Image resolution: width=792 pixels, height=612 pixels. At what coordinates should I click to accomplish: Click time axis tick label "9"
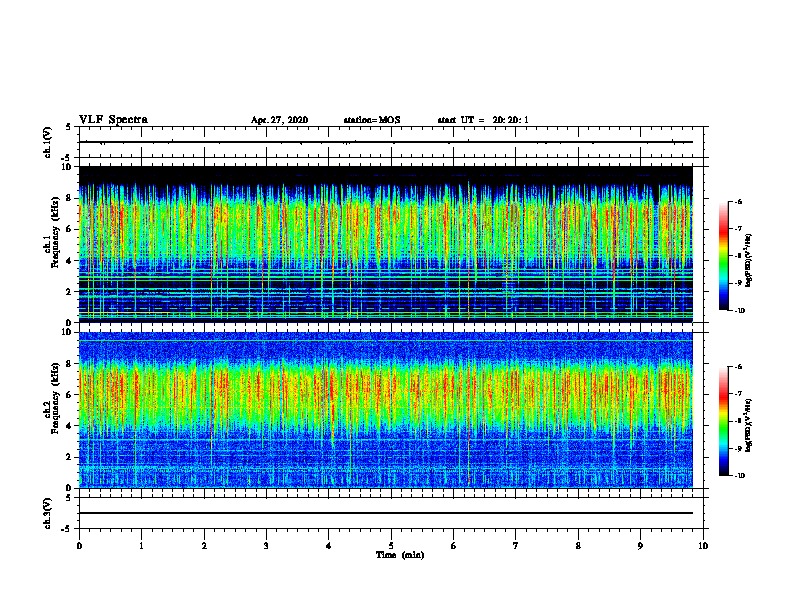click(x=640, y=546)
